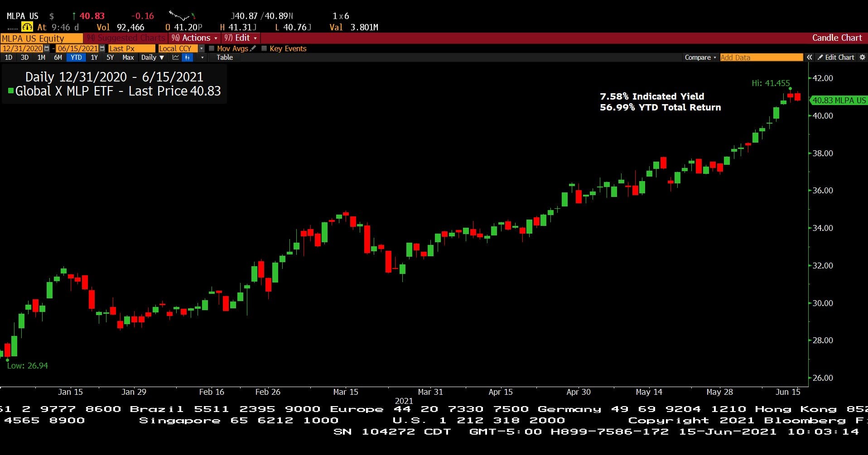Open the end date calendar picker
The width and height of the screenshot is (868, 455).
[x=102, y=48]
